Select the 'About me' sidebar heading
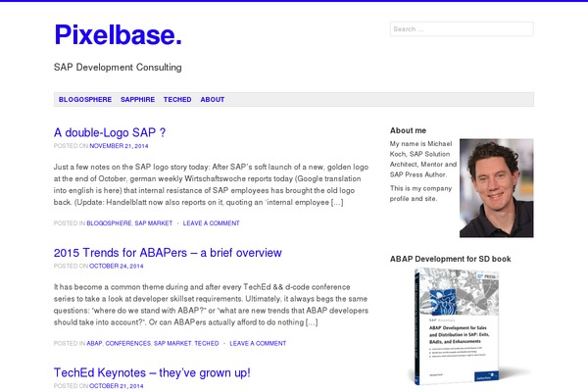The width and height of the screenshot is (588, 392). (x=408, y=130)
